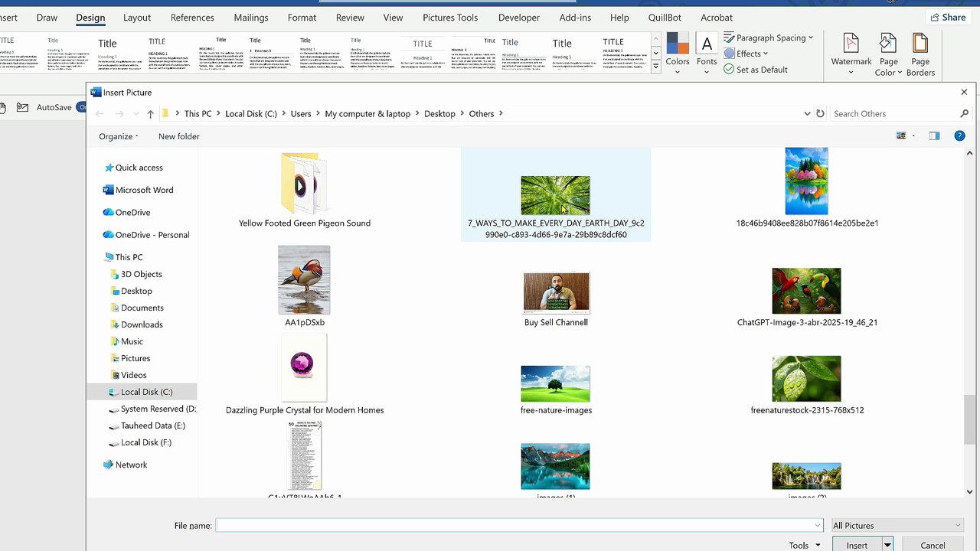Open the Organize menu

point(119,136)
